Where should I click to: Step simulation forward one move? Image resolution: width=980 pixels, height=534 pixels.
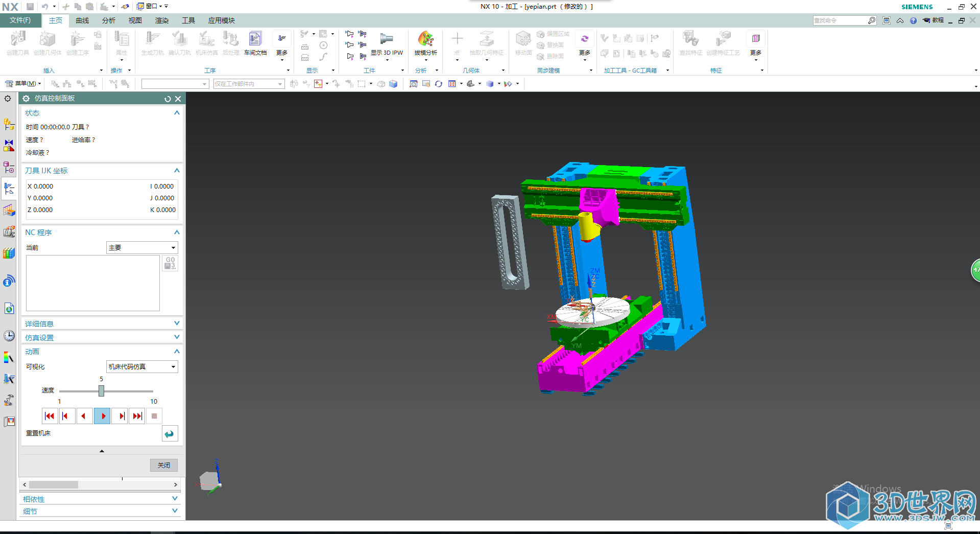tap(119, 416)
